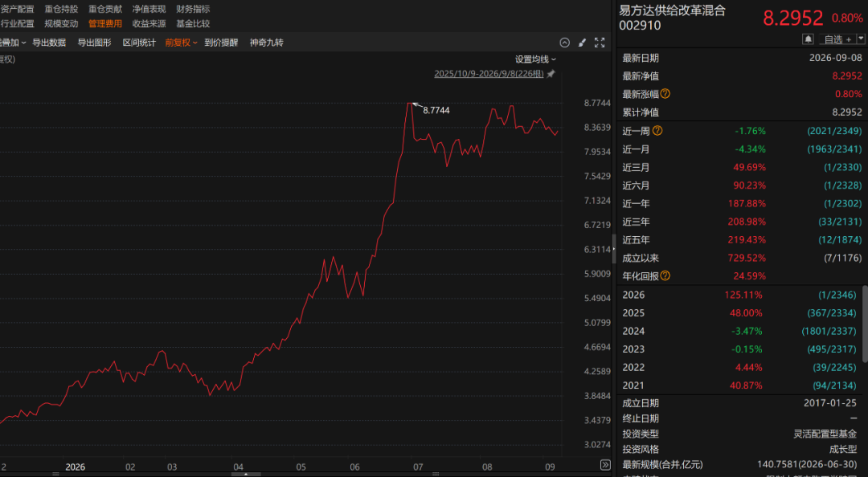This screenshot has height=477, width=868.
Task: Switch to the 净值表现 tab
Action: 149,9
